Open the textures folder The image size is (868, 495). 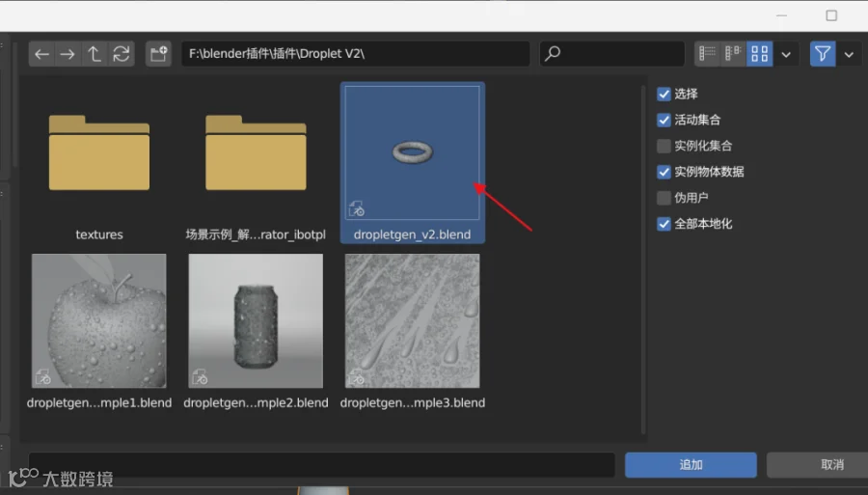click(99, 162)
